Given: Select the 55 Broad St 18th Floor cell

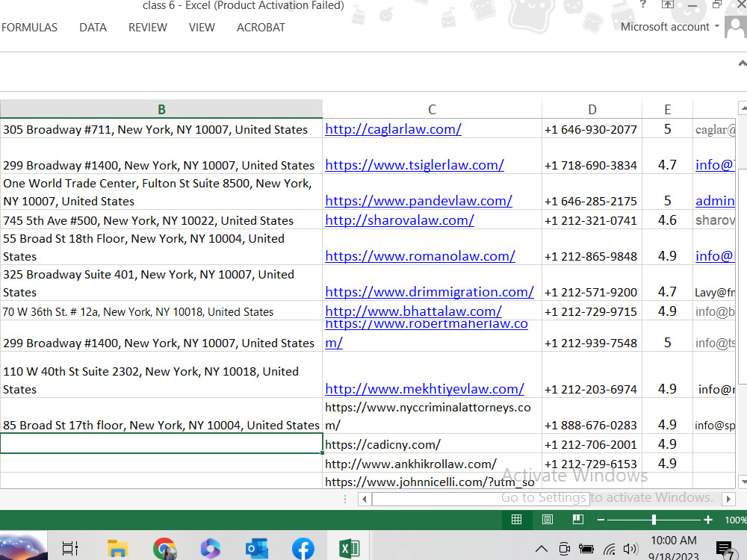Looking at the screenshot, I should (x=161, y=247).
